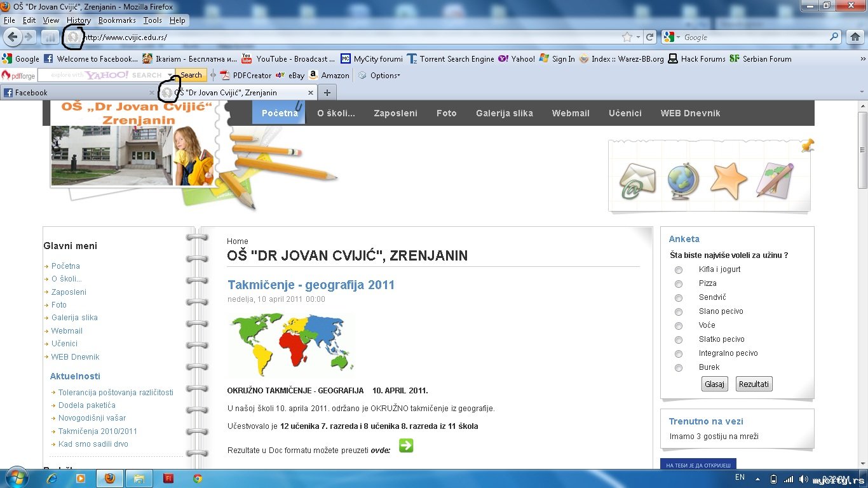868x488 pixels.
Task: Click the green arrow download icon
Action: [x=406, y=446]
